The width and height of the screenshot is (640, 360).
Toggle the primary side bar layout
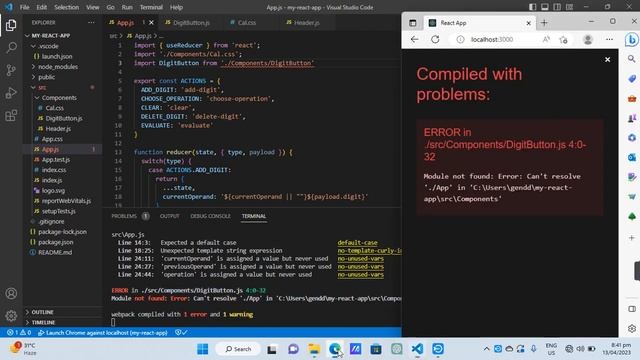point(533,7)
